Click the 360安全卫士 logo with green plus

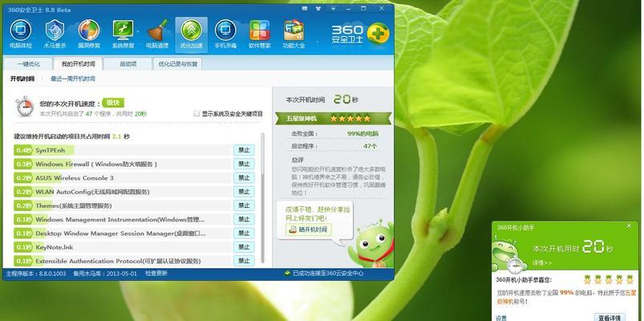(x=360, y=35)
